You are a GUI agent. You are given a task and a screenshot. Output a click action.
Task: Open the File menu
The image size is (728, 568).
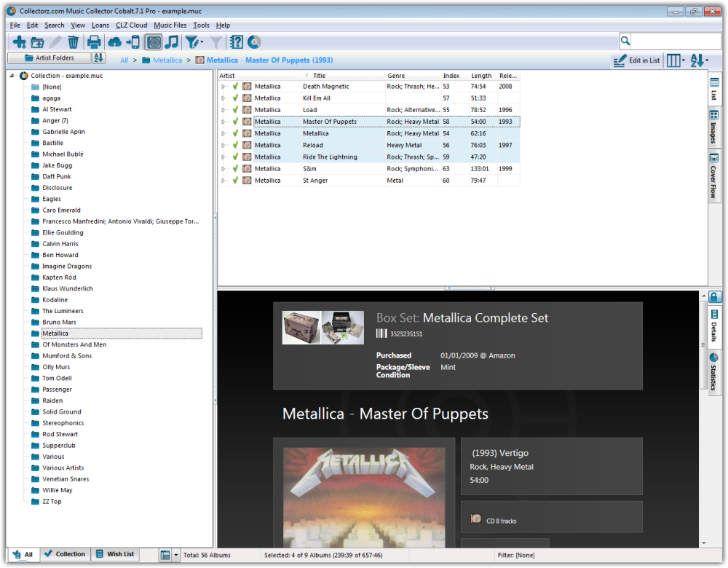pos(15,25)
